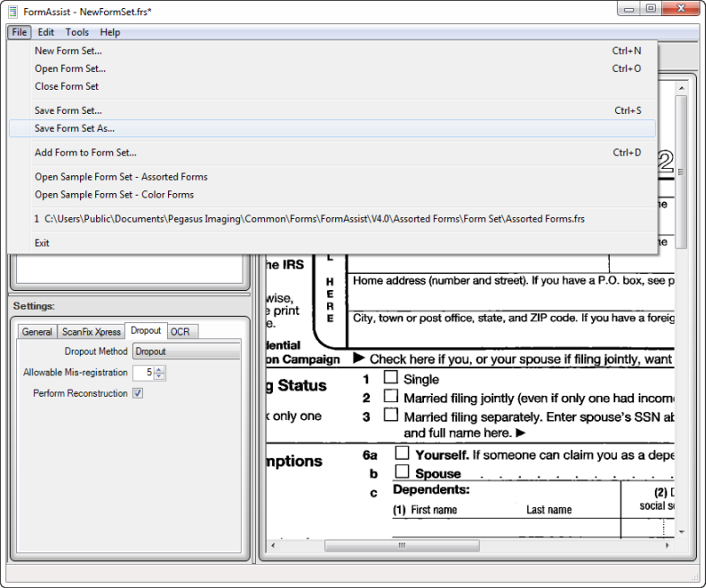Select Save Form Set As... entry
The image size is (706, 588).
332,128
